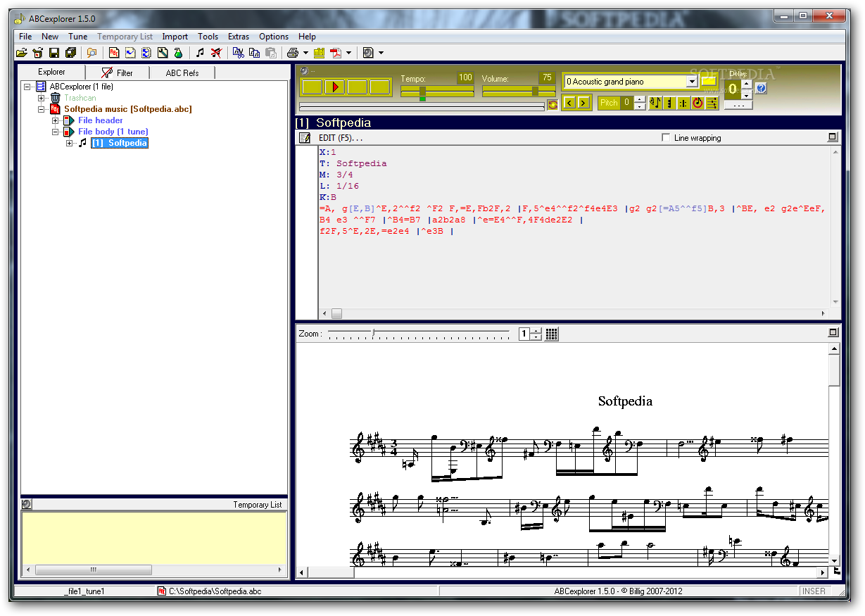Collapse the Softpedia music file node
Image resolution: width=865 pixels, height=616 pixels.
click(x=41, y=109)
